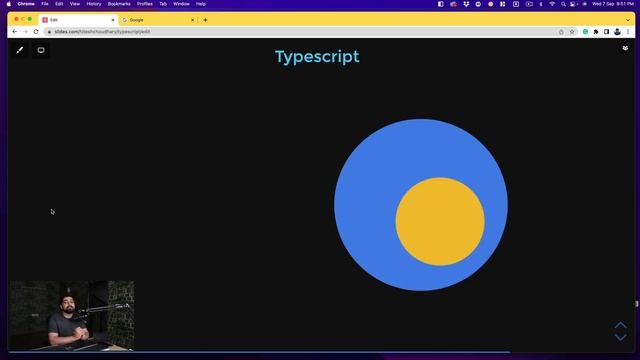Select the yellow inner circle shape

(x=440, y=222)
